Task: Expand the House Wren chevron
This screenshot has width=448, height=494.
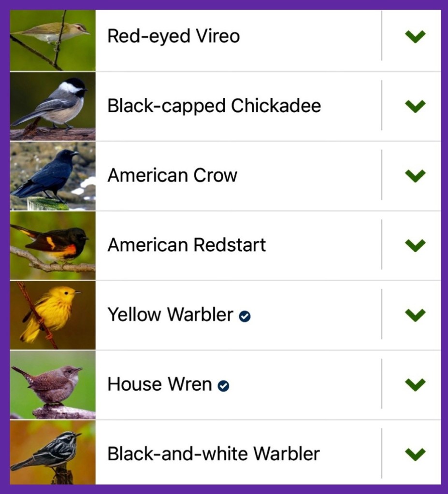Action: pyautogui.click(x=415, y=384)
